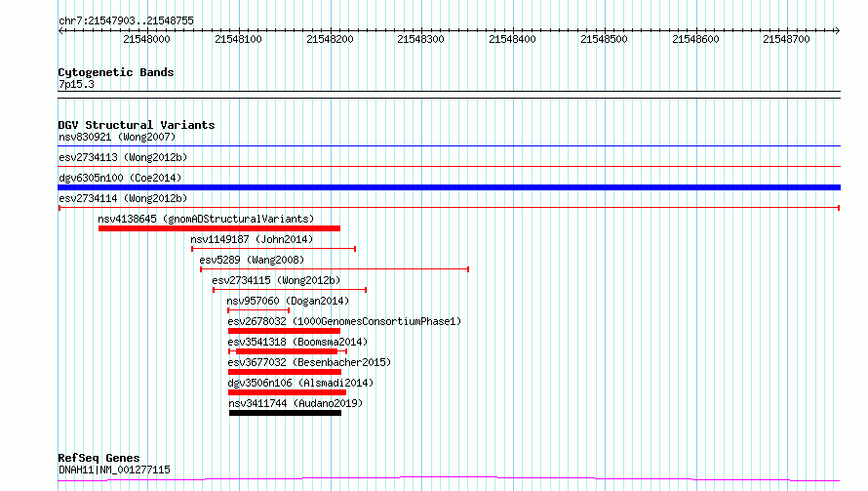Click the esv5289 red interval line
868x491 pixels.
335,269
